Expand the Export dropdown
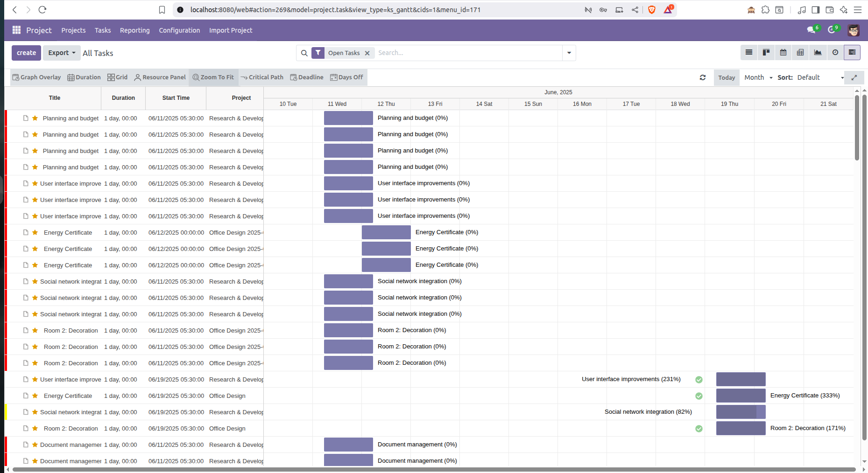 62,53
